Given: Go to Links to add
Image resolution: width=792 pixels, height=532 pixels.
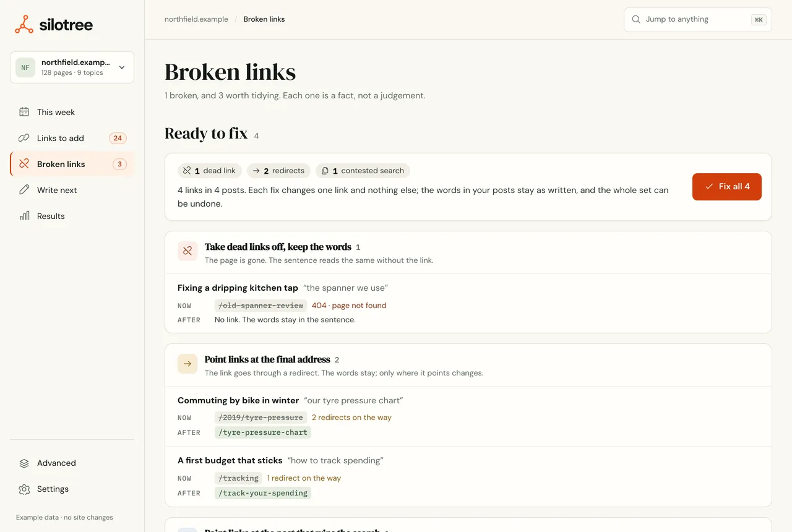Looking at the screenshot, I should 72,138.
